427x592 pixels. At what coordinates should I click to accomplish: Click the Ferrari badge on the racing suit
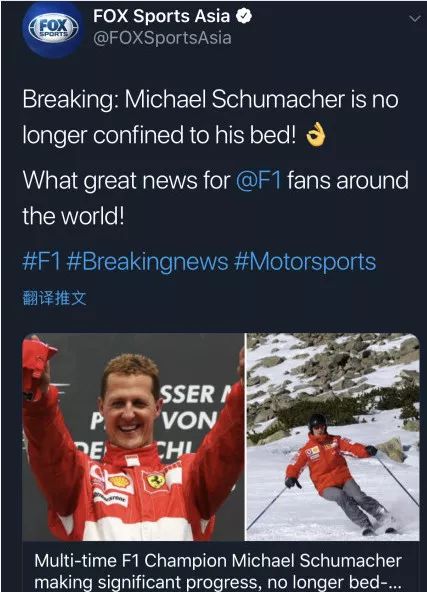click(156, 481)
